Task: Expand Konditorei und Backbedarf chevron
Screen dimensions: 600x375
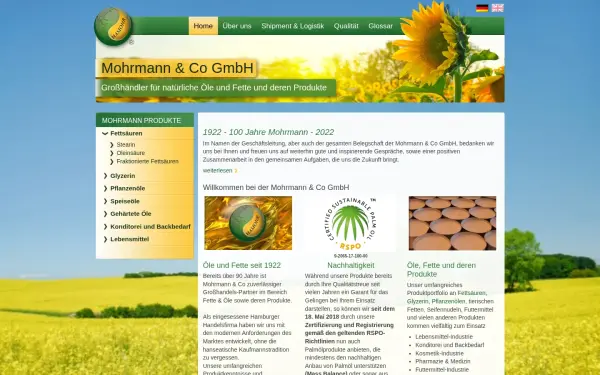Action: coord(105,227)
